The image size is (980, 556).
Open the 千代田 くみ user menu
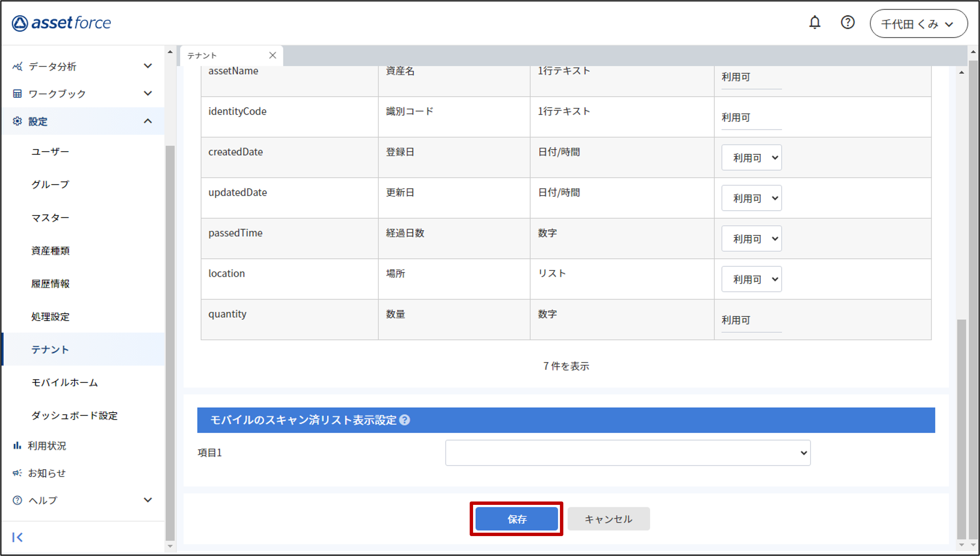click(x=918, y=24)
